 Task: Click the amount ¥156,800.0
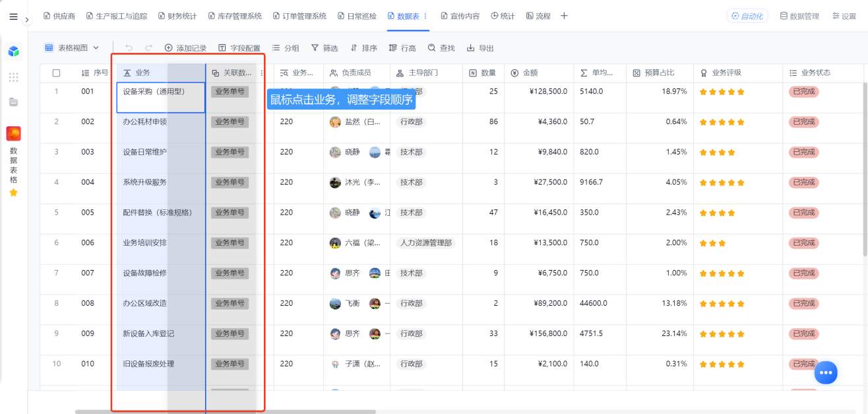click(x=548, y=333)
